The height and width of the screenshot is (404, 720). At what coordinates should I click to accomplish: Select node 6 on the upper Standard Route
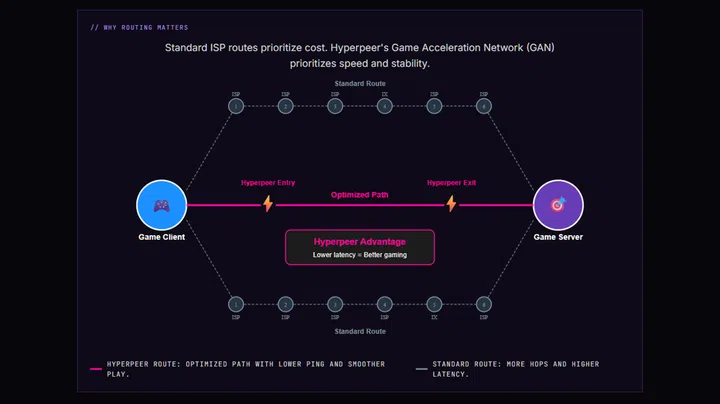[484, 106]
